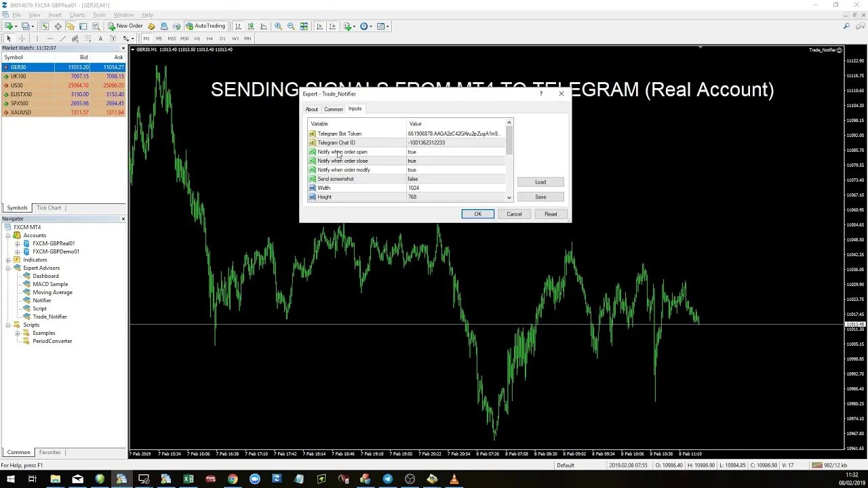Click the Load button
This screenshot has width=868, height=488.
(x=540, y=182)
